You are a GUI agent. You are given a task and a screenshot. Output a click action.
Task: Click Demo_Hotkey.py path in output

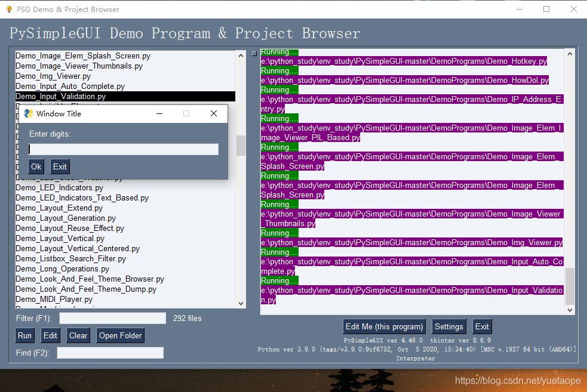pyautogui.click(x=404, y=61)
